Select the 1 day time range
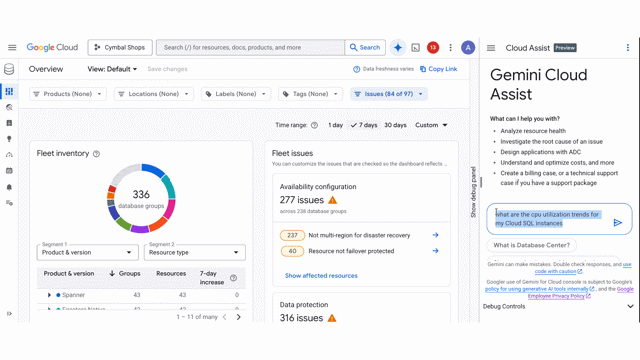 336,125
